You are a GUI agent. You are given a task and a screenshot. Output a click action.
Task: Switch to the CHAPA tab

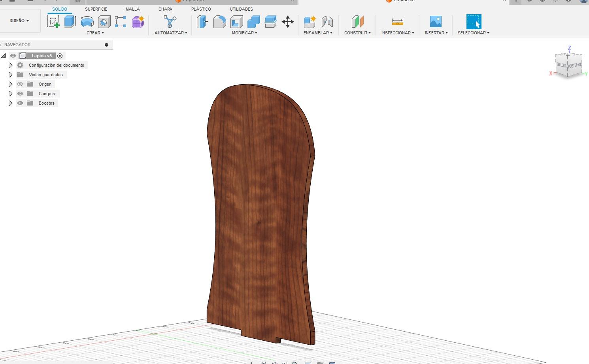(x=165, y=9)
